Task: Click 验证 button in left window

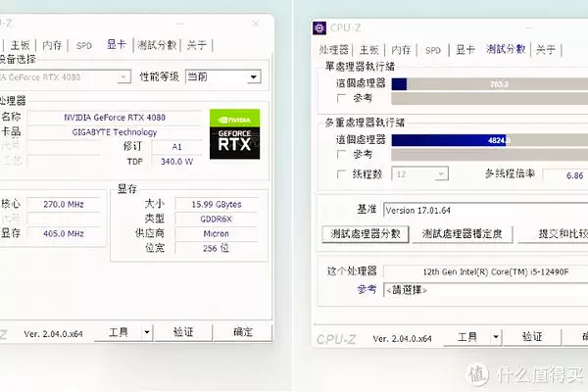Action: pos(183,332)
